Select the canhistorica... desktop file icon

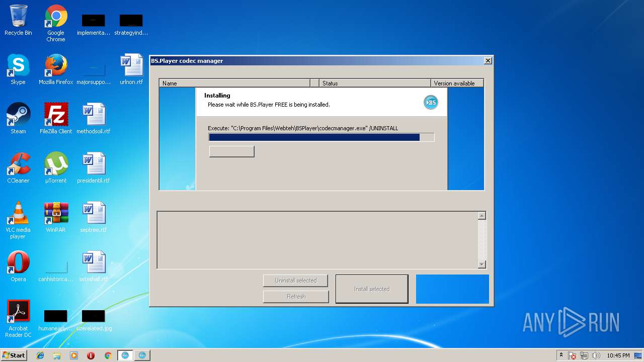tap(56, 270)
